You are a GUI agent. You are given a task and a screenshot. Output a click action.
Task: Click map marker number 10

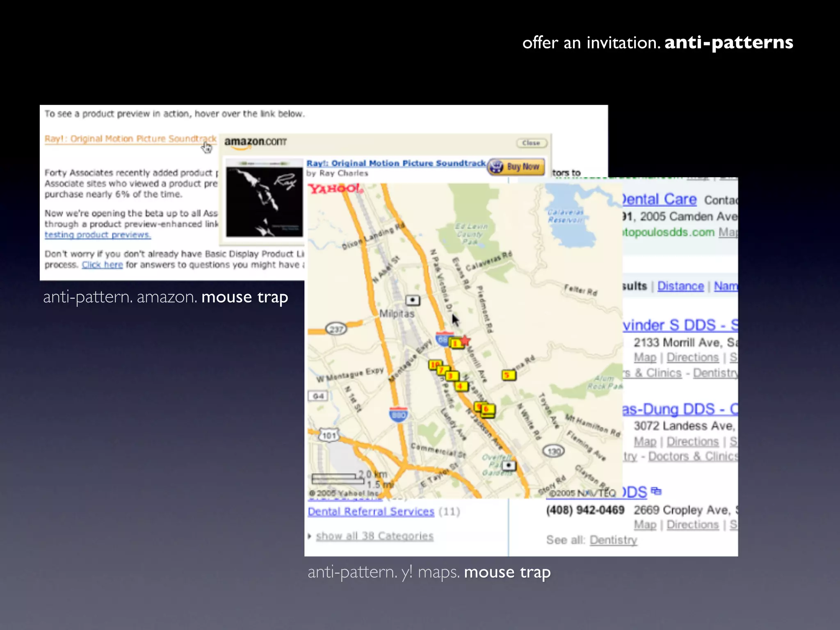pyautogui.click(x=434, y=364)
